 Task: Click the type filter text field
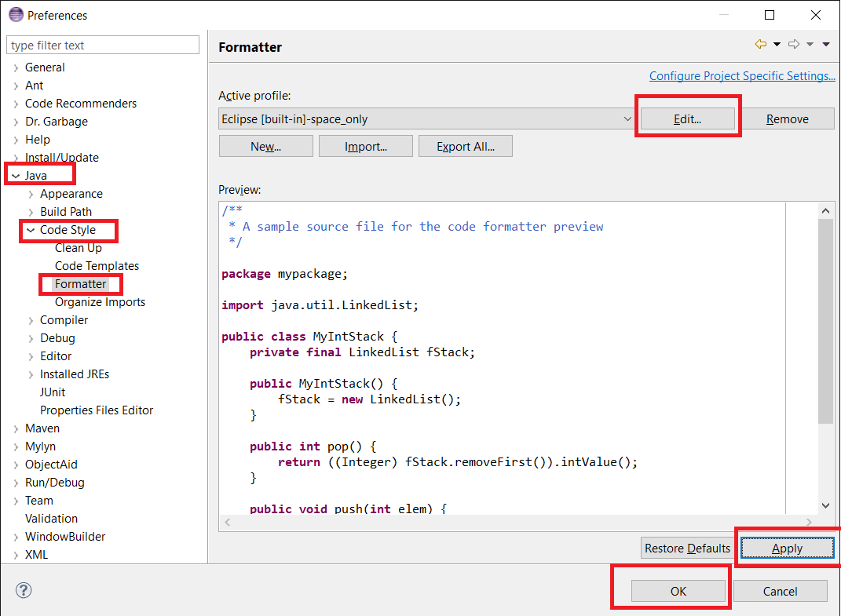point(102,45)
